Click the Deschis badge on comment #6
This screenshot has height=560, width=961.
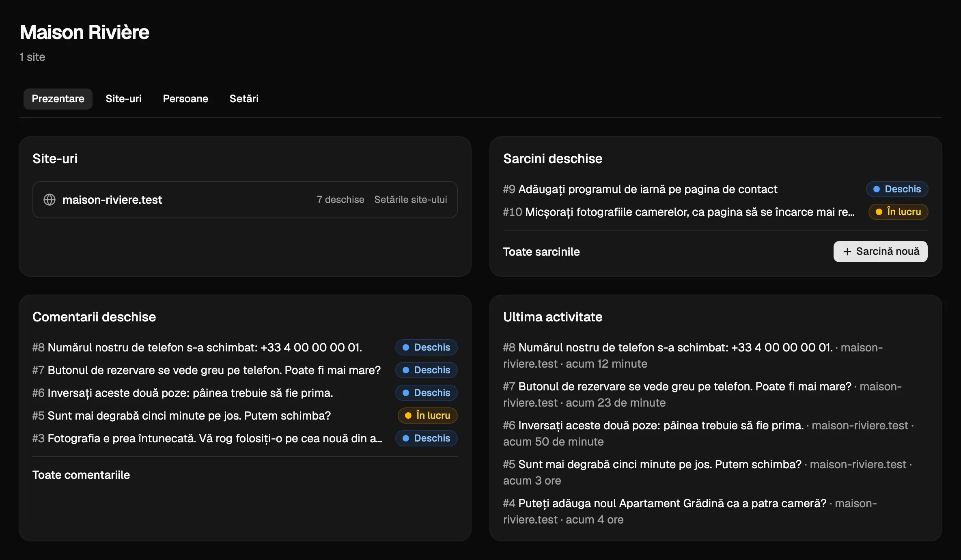(x=426, y=393)
